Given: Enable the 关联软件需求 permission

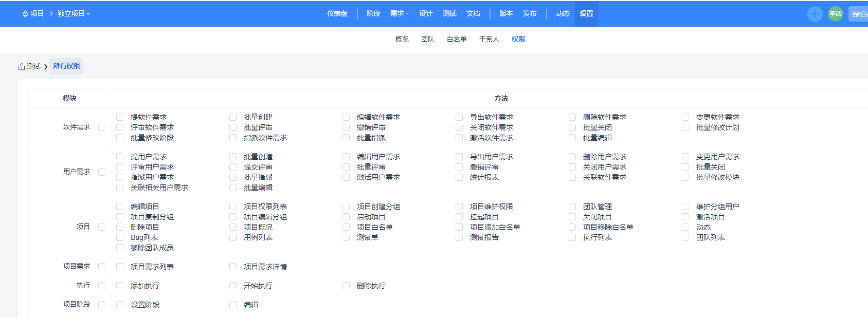Looking at the screenshot, I should (x=572, y=177).
